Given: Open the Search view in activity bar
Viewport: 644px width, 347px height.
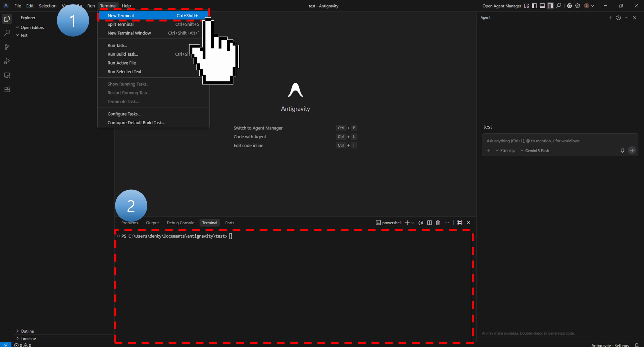Looking at the screenshot, I should [x=7, y=33].
